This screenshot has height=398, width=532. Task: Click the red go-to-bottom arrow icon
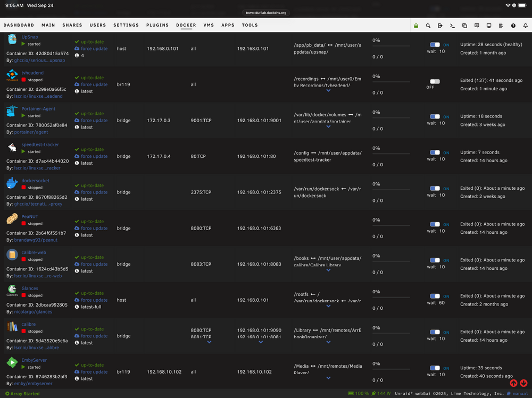click(x=523, y=383)
